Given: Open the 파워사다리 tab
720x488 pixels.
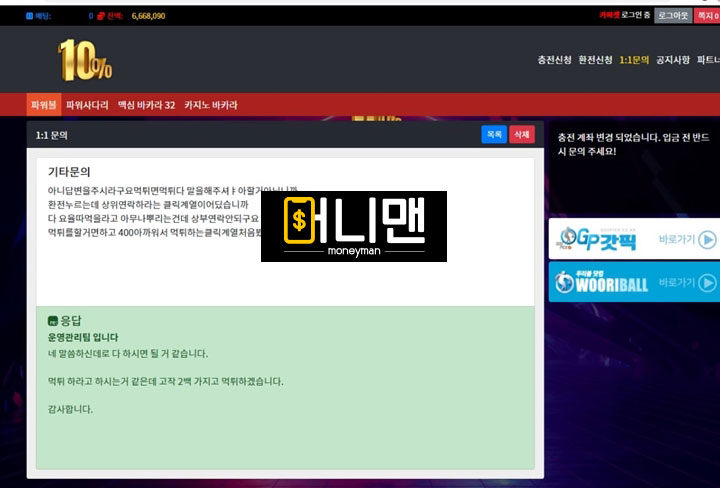Looking at the screenshot, I should click(87, 105).
